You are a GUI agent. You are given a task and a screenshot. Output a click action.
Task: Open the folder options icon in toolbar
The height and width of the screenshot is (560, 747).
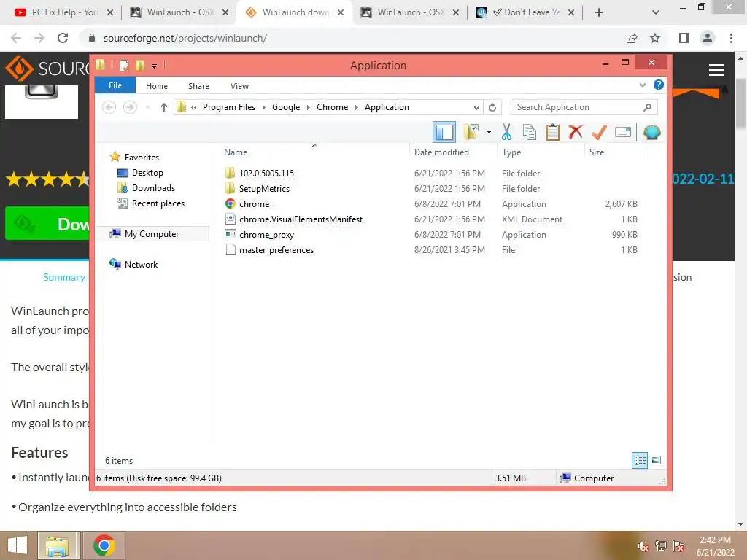click(x=471, y=132)
